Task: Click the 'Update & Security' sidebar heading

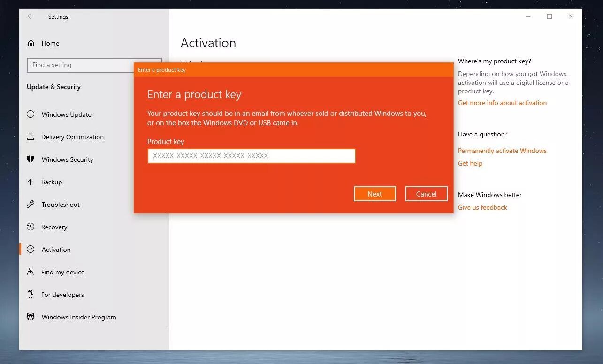Action: pyautogui.click(x=53, y=87)
